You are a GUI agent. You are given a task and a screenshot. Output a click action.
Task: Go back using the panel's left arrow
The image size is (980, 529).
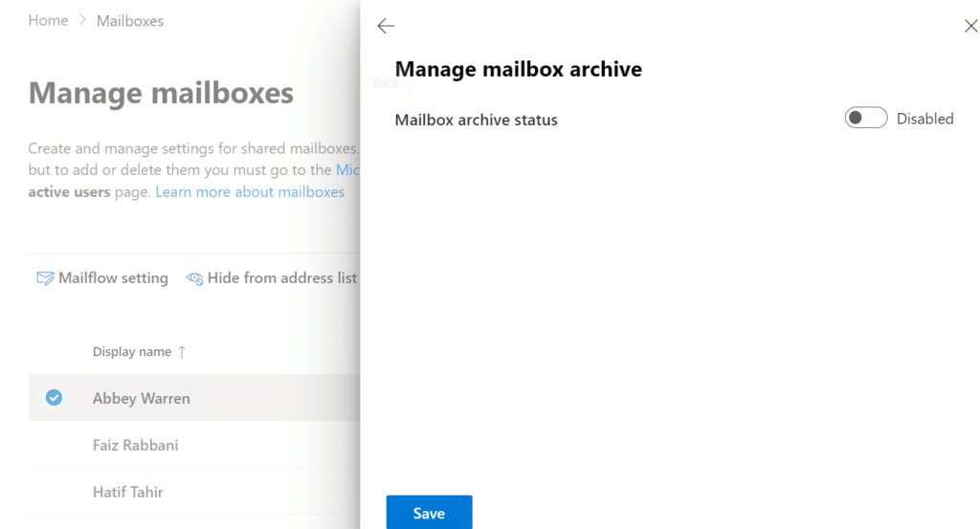(x=386, y=26)
